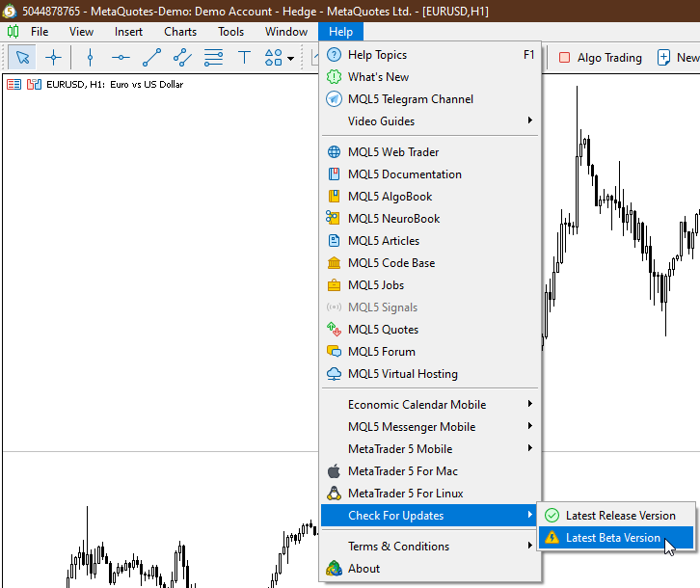Screen dimensions: 700x588
Task: Pick the Fibonacci retracement tool
Action: (x=213, y=58)
